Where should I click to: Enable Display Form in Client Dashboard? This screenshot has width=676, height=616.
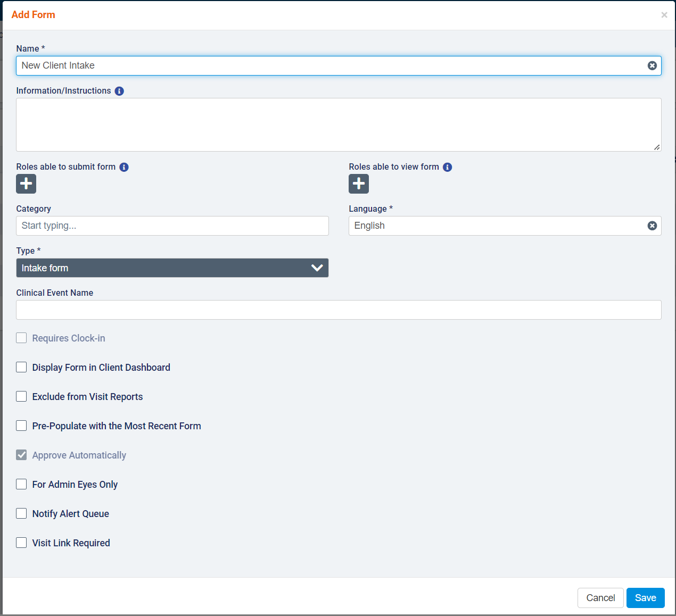click(21, 367)
